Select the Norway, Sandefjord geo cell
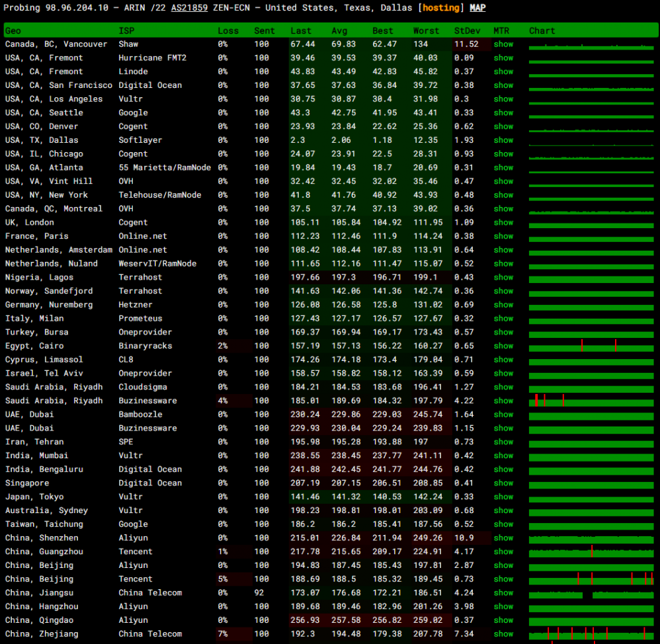This screenshot has height=644, width=660. (49, 291)
